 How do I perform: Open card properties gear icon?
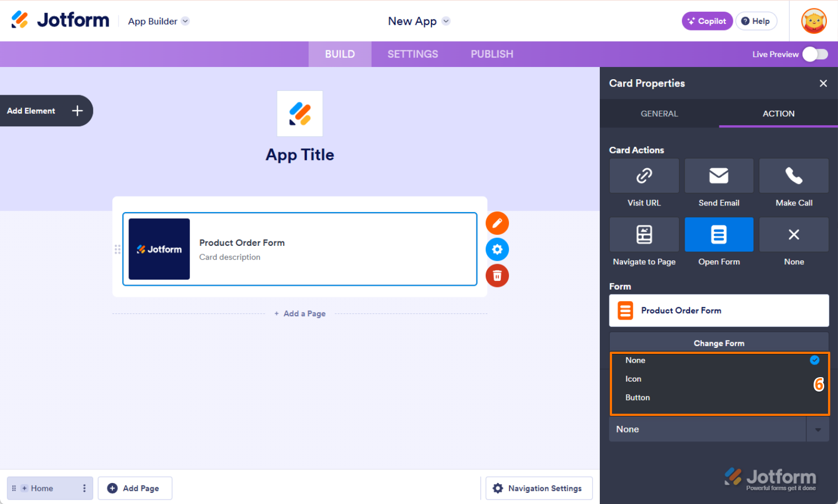[497, 249]
